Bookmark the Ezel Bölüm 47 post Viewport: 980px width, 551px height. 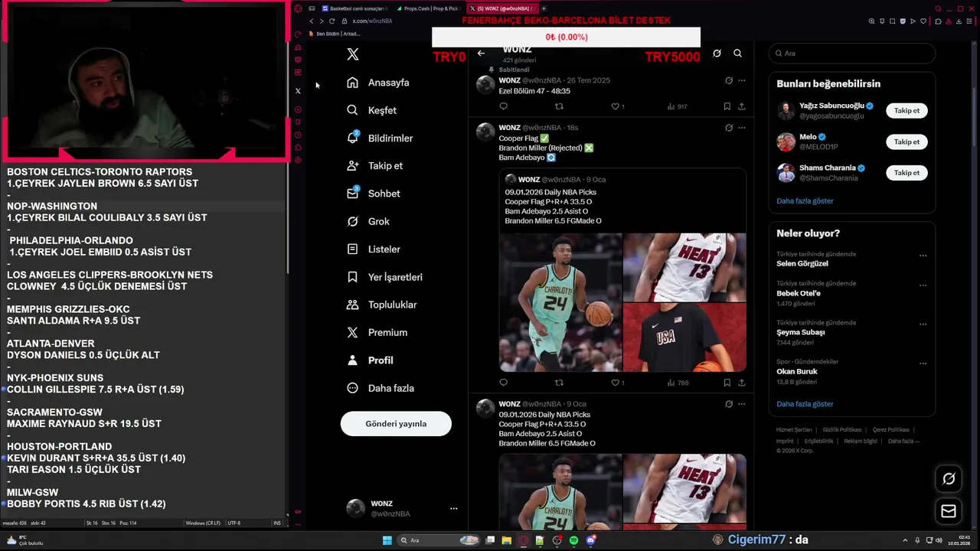[x=727, y=106]
